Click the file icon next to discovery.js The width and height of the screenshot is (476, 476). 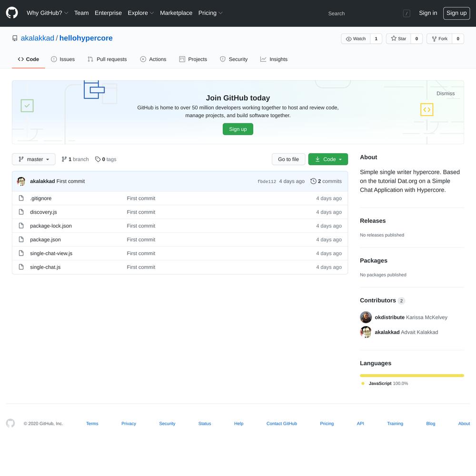coord(21,212)
